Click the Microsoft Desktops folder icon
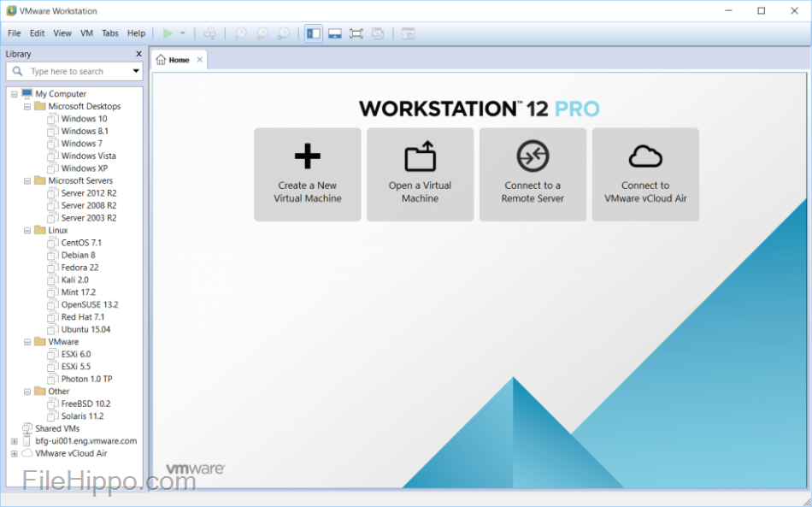 (40, 106)
